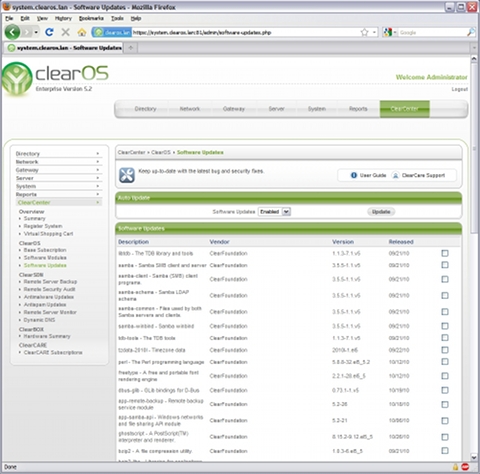
Task: Click the ClearOS logo
Action: (56, 78)
